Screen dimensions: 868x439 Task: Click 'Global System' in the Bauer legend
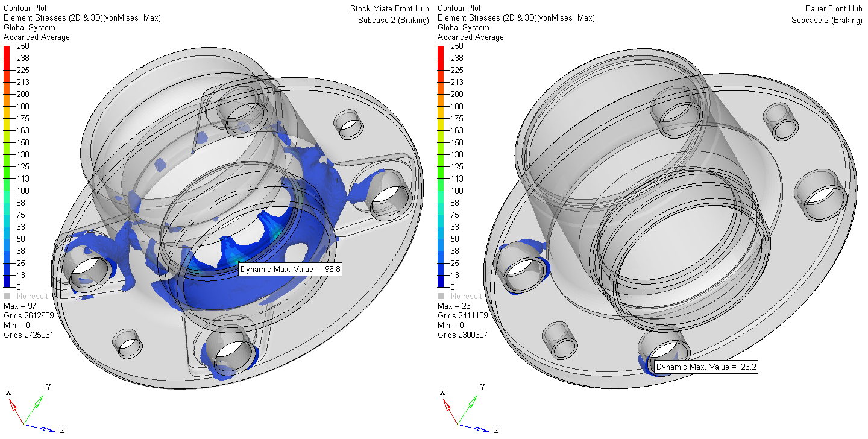point(464,28)
